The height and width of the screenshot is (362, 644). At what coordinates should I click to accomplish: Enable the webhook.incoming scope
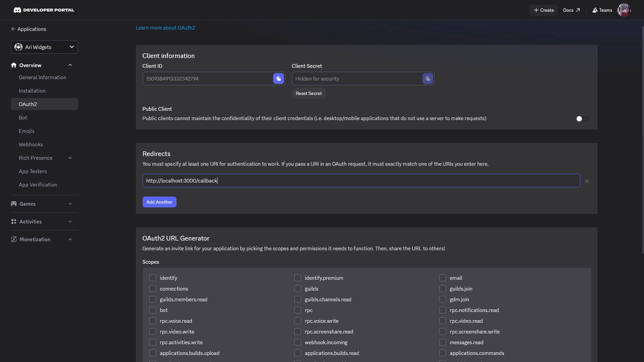coord(298,342)
